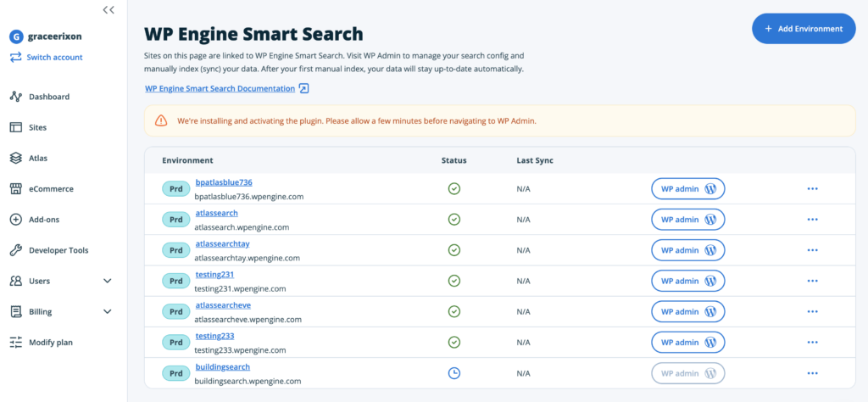Screen dimensions: 868x402
Task: Open Add-ons in the sidebar
Action: [x=43, y=220]
